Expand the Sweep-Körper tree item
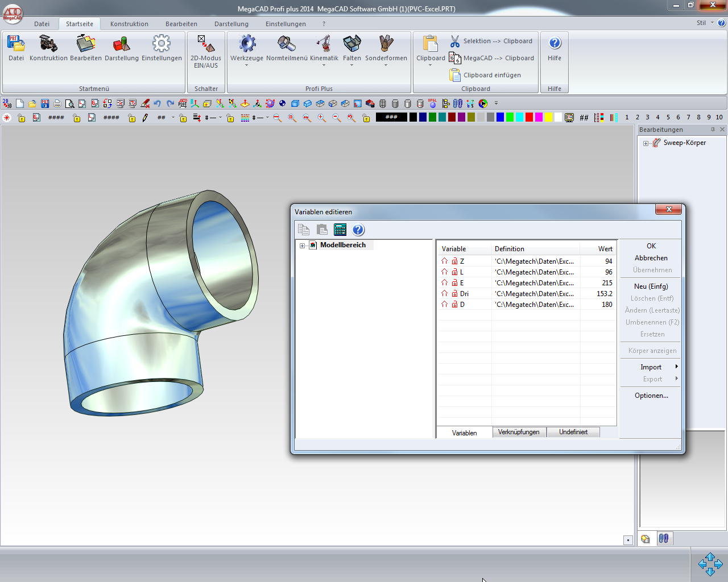Image resolution: width=728 pixels, height=582 pixels. point(646,143)
